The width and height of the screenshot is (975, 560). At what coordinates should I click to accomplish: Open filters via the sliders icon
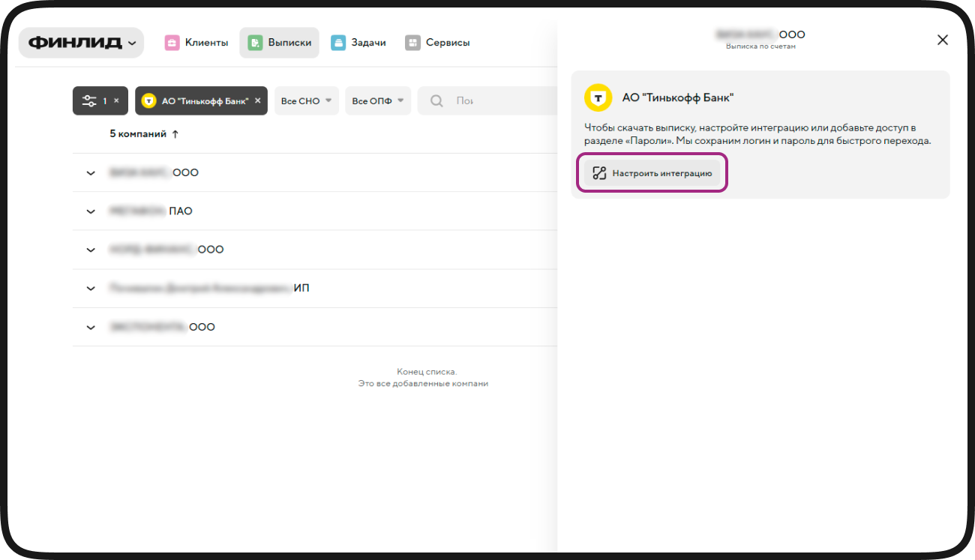[89, 100]
